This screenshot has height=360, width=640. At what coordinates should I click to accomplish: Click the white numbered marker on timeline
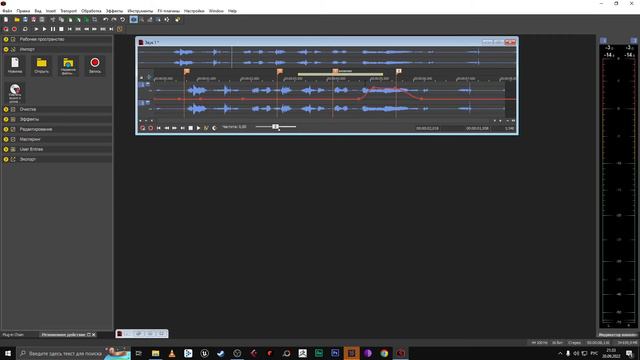point(399,71)
